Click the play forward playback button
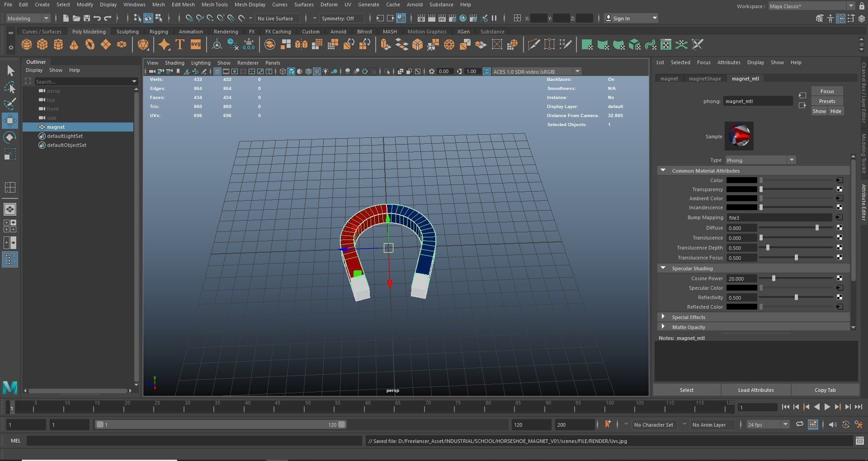 [x=827, y=407]
